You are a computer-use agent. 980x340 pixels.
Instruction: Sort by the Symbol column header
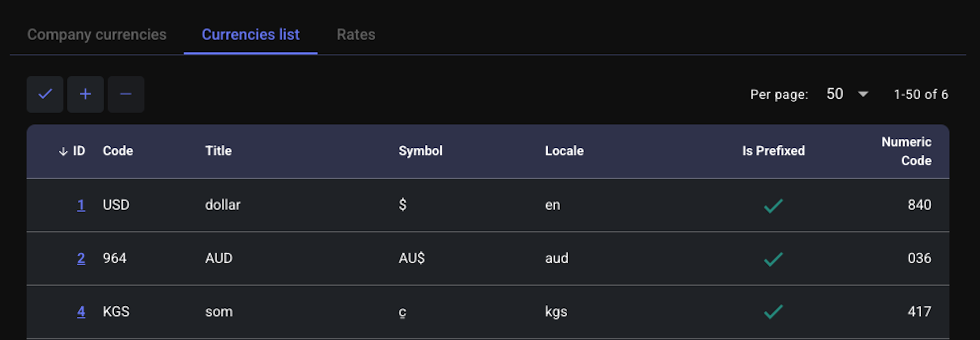coord(421,151)
